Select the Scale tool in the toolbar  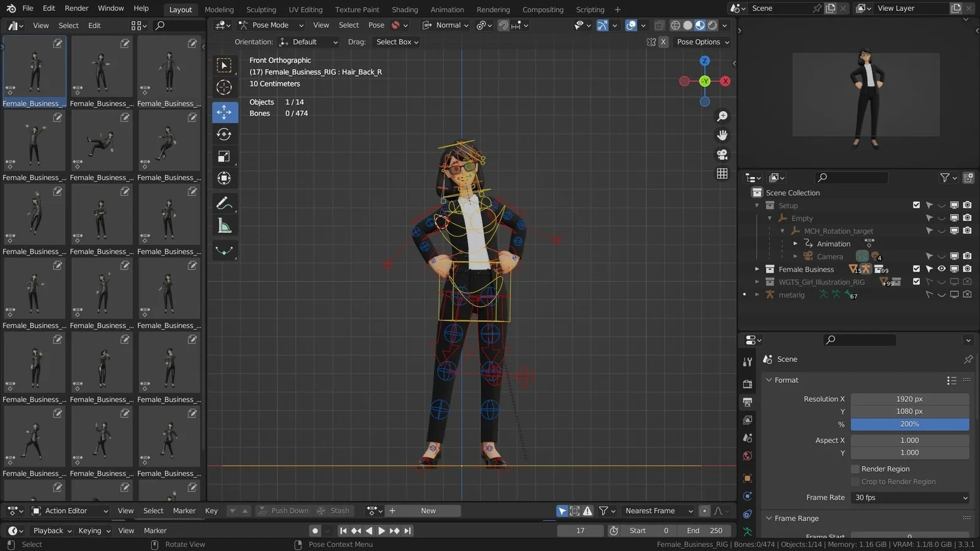tap(224, 156)
